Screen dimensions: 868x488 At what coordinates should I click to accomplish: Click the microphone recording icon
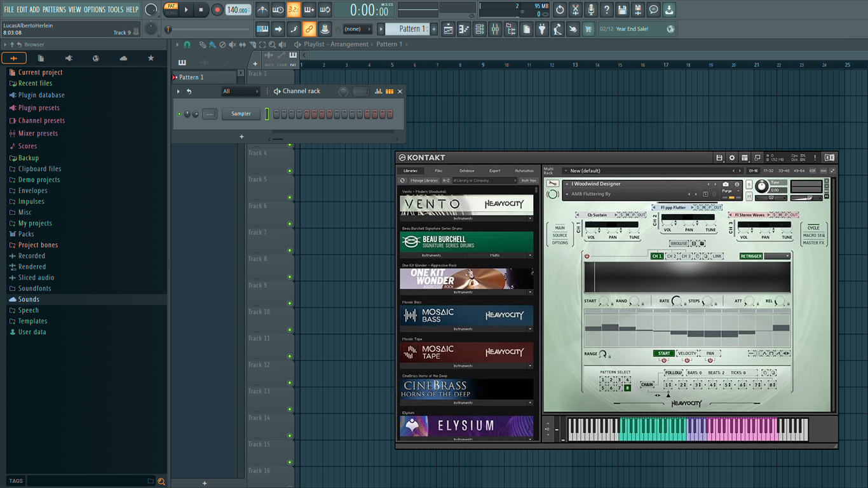point(591,10)
